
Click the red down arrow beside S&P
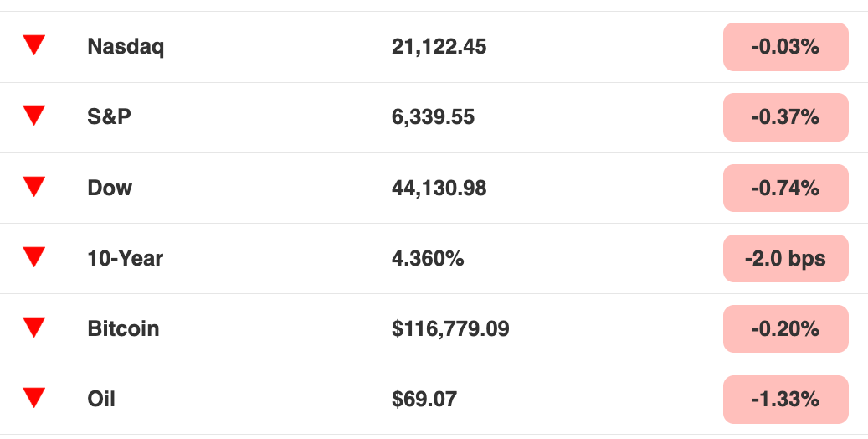[x=33, y=116]
